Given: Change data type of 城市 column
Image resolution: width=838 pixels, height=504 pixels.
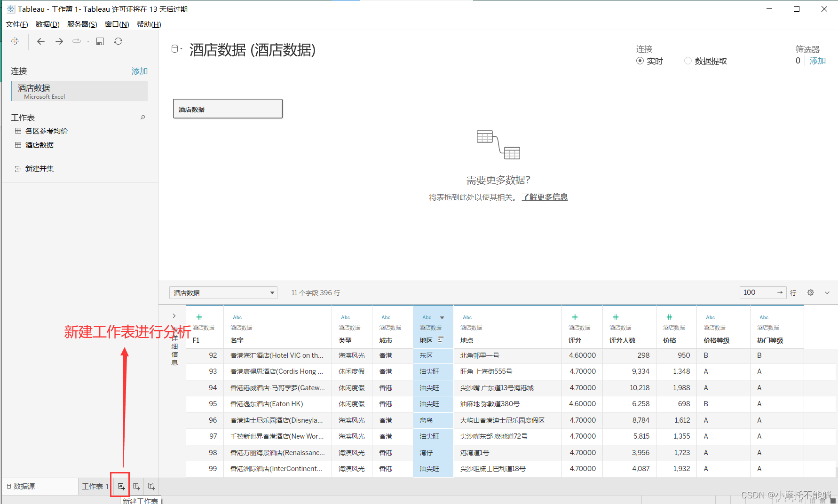Looking at the screenshot, I should coord(386,317).
